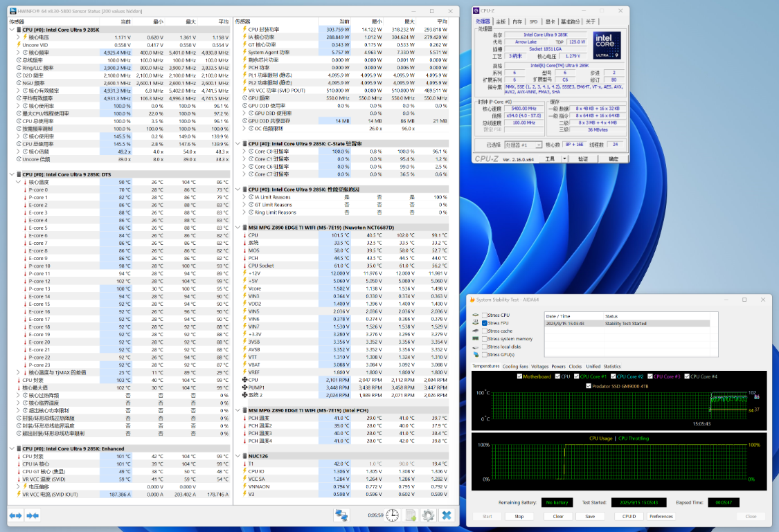The height and width of the screenshot is (532, 779).
Task: Switch to the 内存 tab in CPU-Z
Action: [517, 21]
